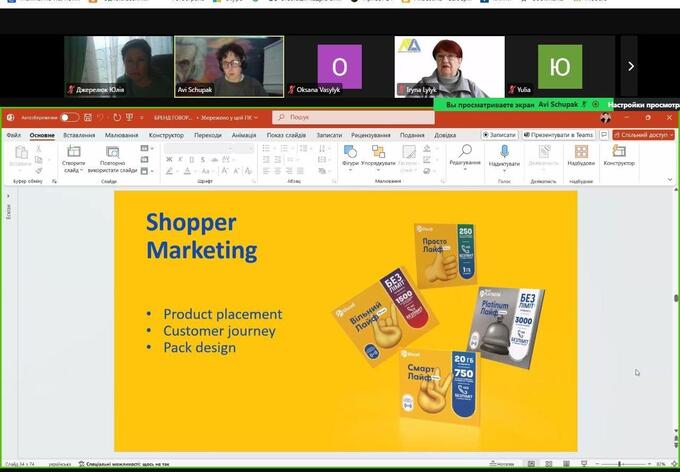Image resolution: width=680 pixels, height=472 pixels.
Task: Switch to the Вставлення tab
Action: pyautogui.click(x=79, y=135)
